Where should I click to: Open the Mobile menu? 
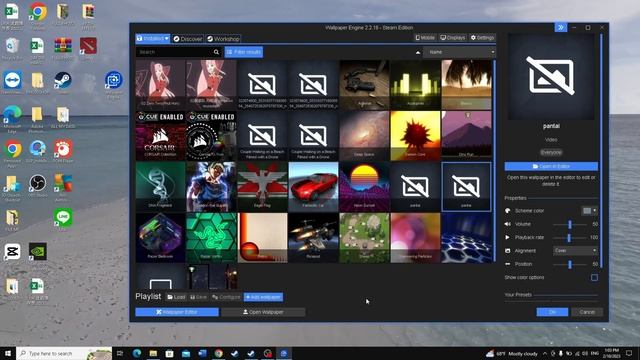(x=425, y=38)
